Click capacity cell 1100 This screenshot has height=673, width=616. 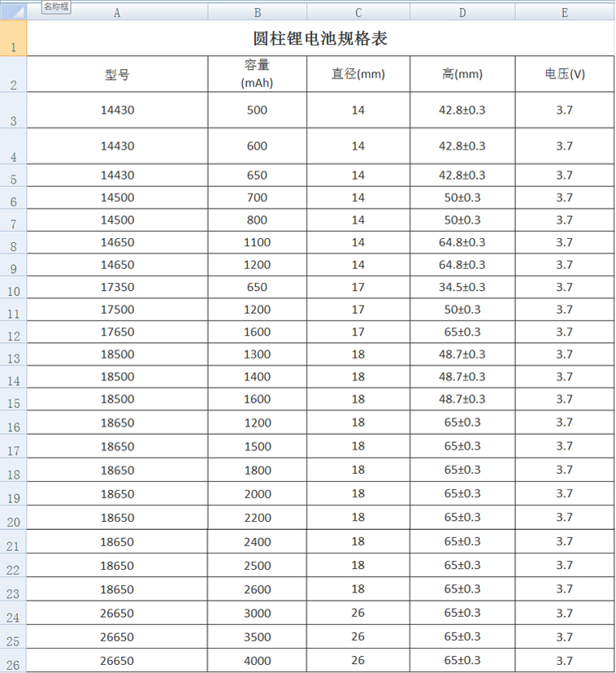(x=257, y=242)
